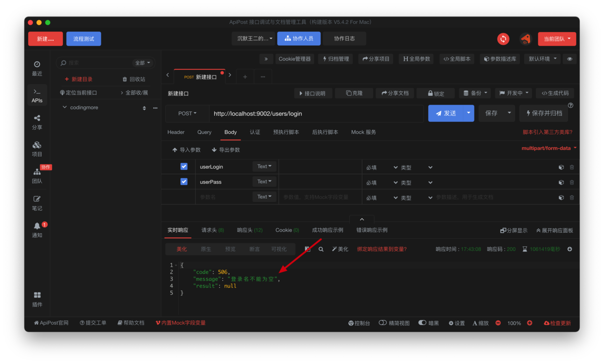
Task: Open the POST method dropdown
Action: click(x=188, y=113)
